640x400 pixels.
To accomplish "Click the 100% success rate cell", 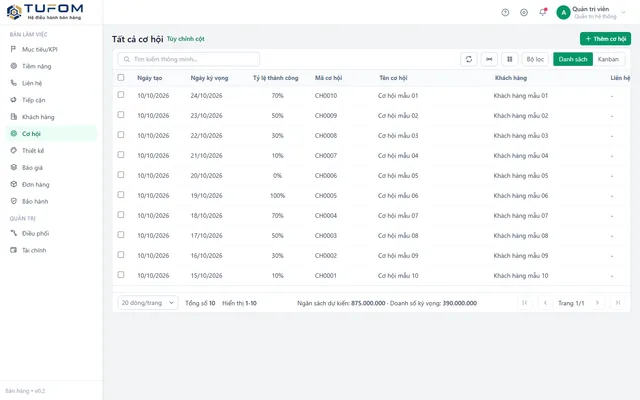I will pos(278,196).
